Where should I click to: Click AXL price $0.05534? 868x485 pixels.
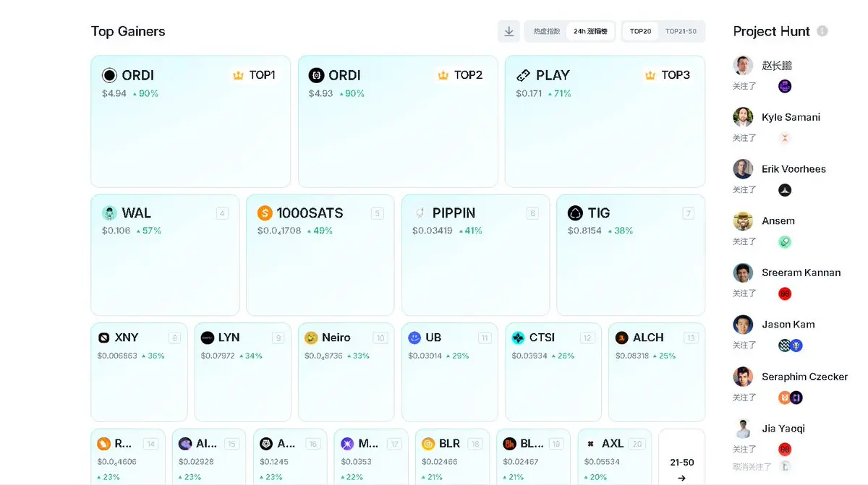[603, 462]
